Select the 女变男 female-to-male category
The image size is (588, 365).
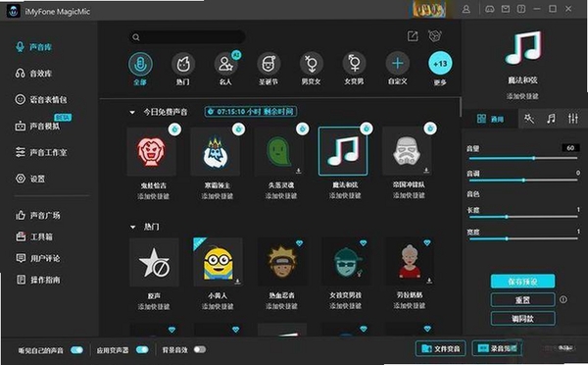[354, 69]
